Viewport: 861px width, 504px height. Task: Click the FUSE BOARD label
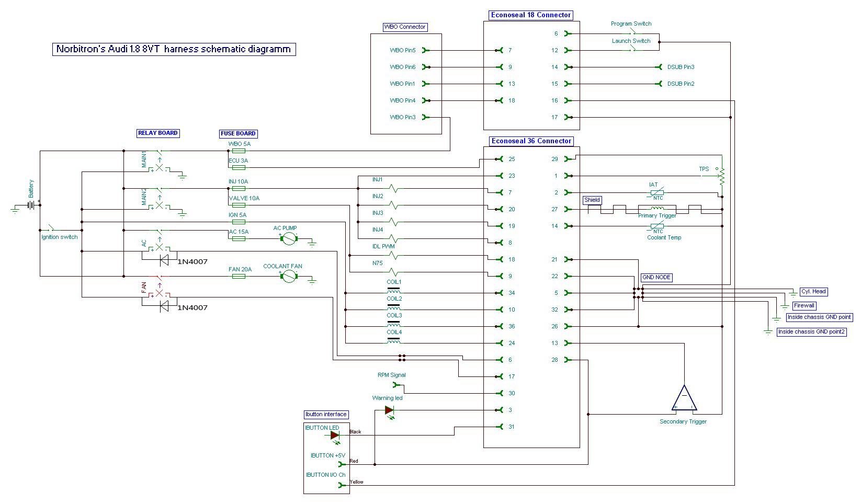pos(238,134)
